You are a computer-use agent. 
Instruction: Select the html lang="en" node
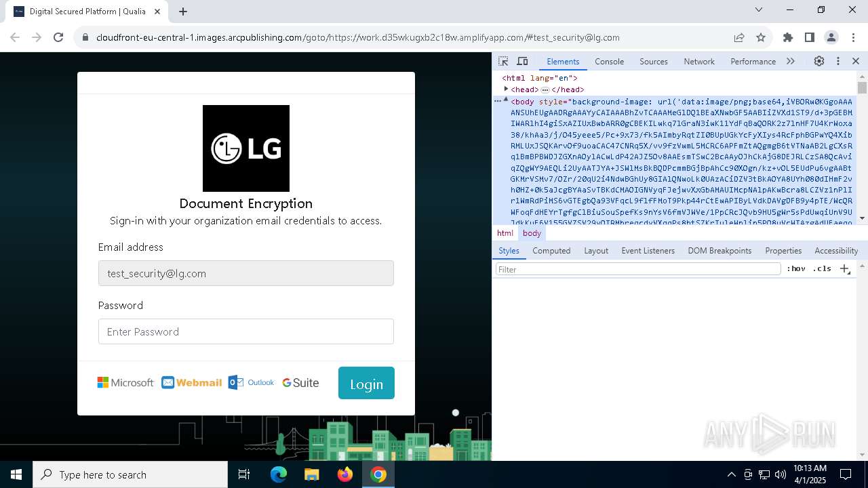[540, 78]
